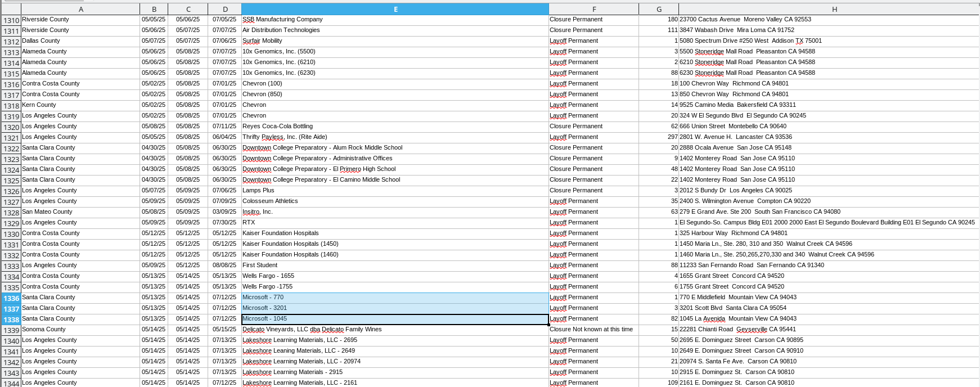Click cell 'Wells Fargo - 1655'
This screenshot has height=387, width=980.
[395, 276]
